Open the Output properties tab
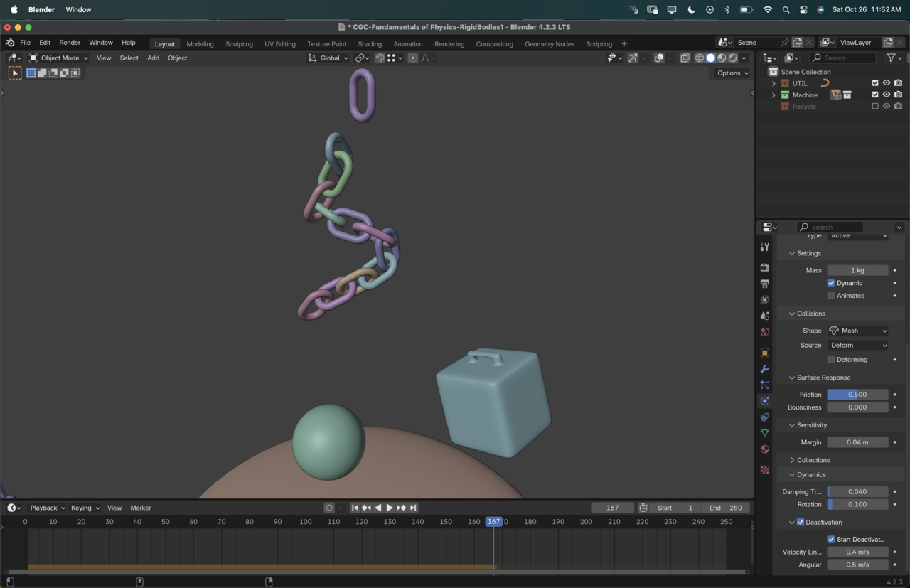Screen dimensions: 910x588 coord(765,284)
